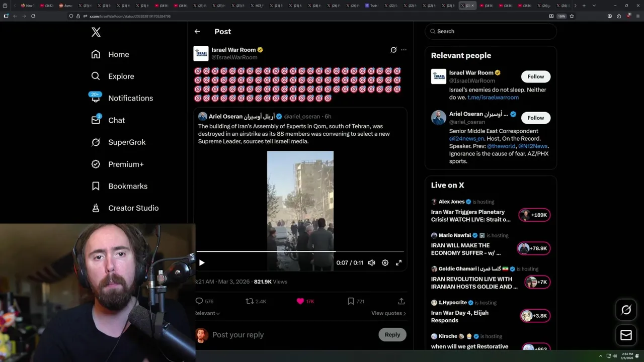Image resolution: width=644 pixels, height=362 pixels.
Task: Go back with the Post arrow
Action: 197,31
